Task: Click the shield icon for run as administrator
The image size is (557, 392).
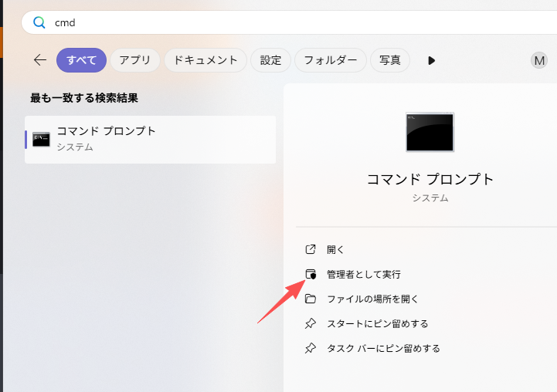Action: (x=311, y=274)
